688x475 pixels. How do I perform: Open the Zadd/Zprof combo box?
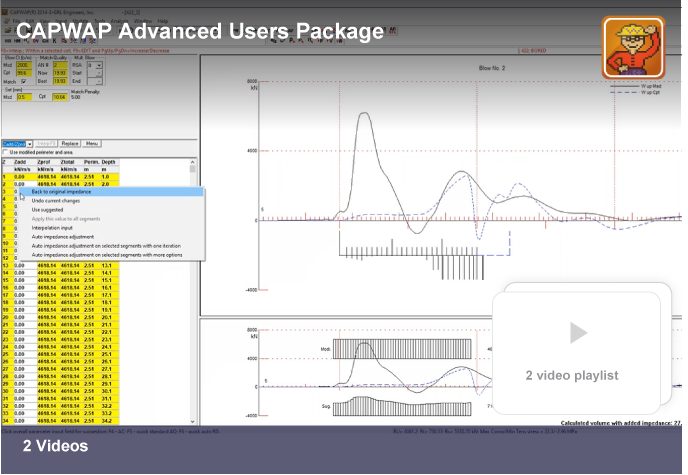(x=17, y=144)
